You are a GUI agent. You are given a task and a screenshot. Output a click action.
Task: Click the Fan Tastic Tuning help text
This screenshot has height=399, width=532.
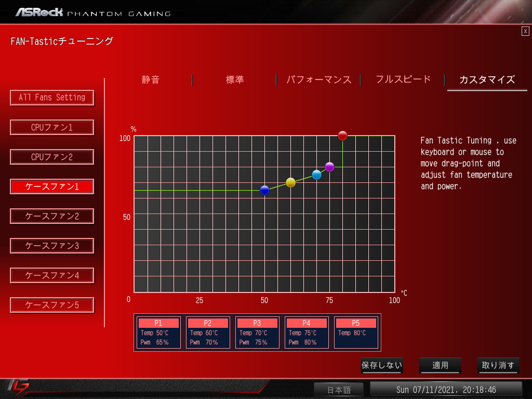[x=469, y=163]
